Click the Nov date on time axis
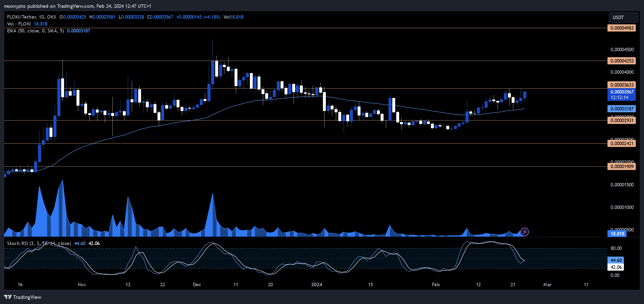Viewport: 644px width, 304px height. coord(82,285)
